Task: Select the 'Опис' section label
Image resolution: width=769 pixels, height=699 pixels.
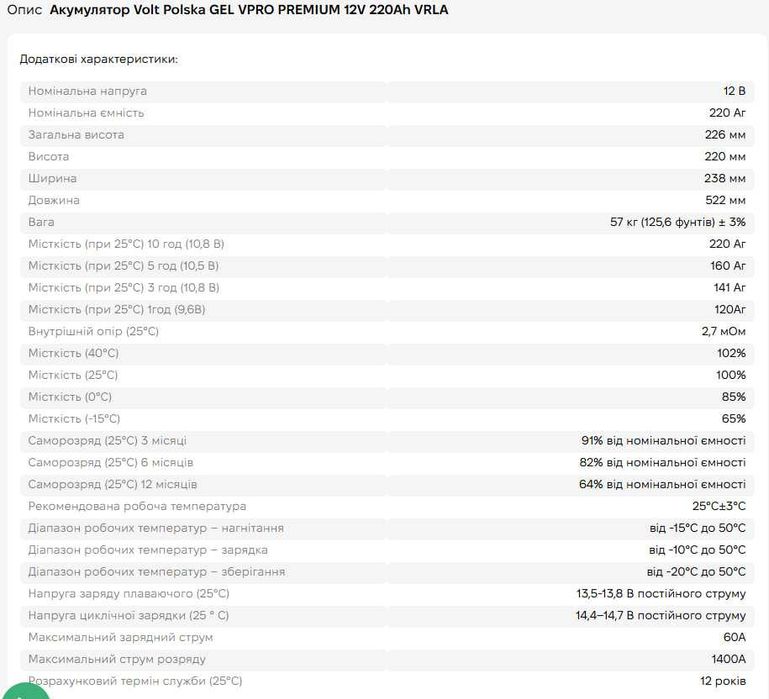Action: [x=24, y=10]
